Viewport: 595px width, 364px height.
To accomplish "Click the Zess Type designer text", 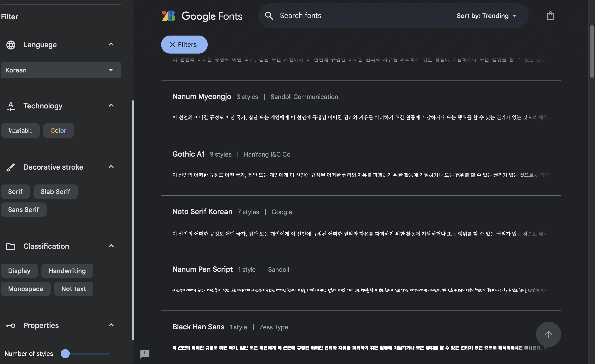I will pyautogui.click(x=274, y=327).
